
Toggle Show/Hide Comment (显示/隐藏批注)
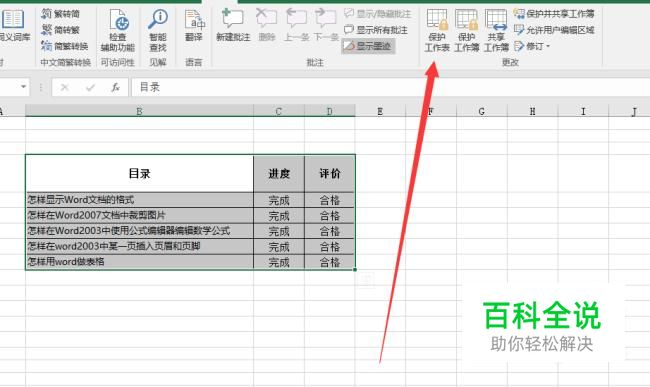pos(378,14)
